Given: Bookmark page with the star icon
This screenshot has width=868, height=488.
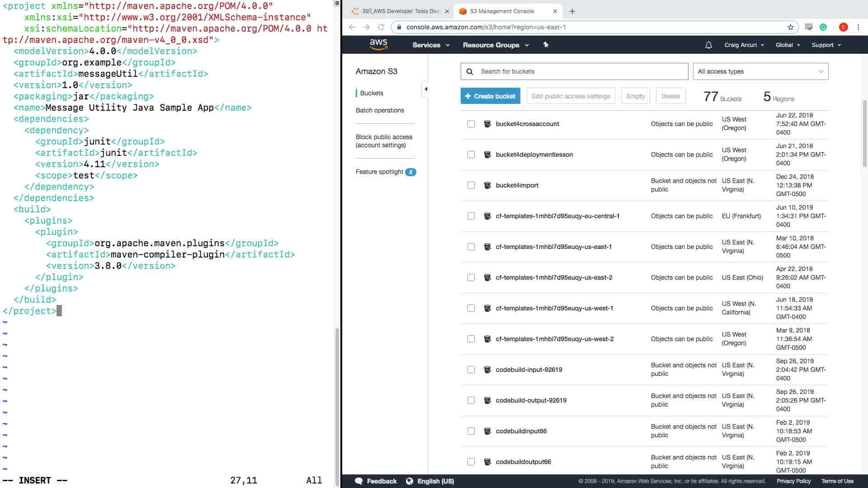Looking at the screenshot, I should click(x=790, y=27).
